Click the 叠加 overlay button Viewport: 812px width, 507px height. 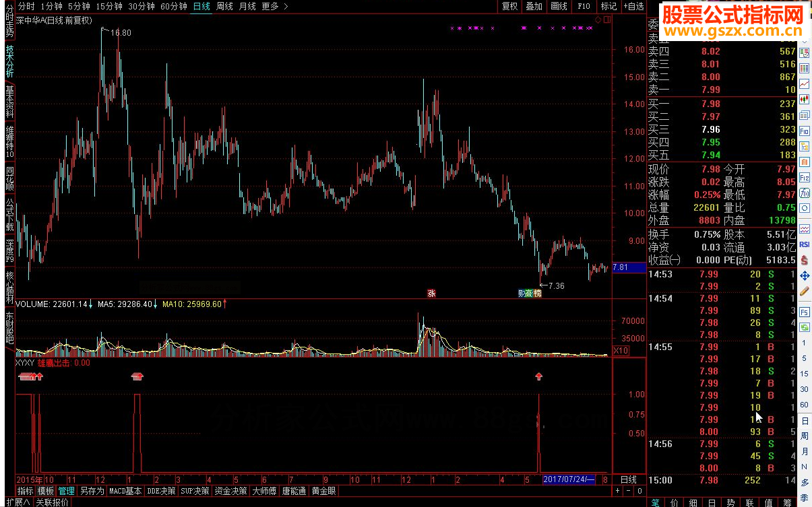tap(534, 6)
